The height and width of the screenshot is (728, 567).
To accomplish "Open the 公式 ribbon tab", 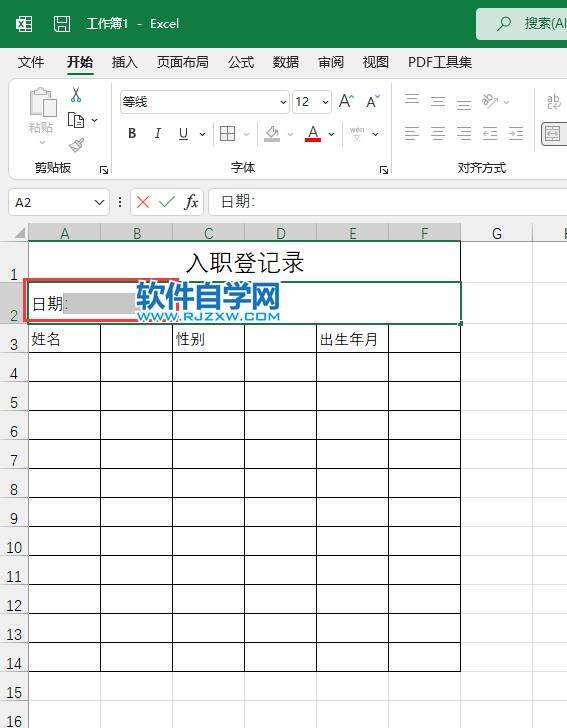I will pyautogui.click(x=241, y=62).
